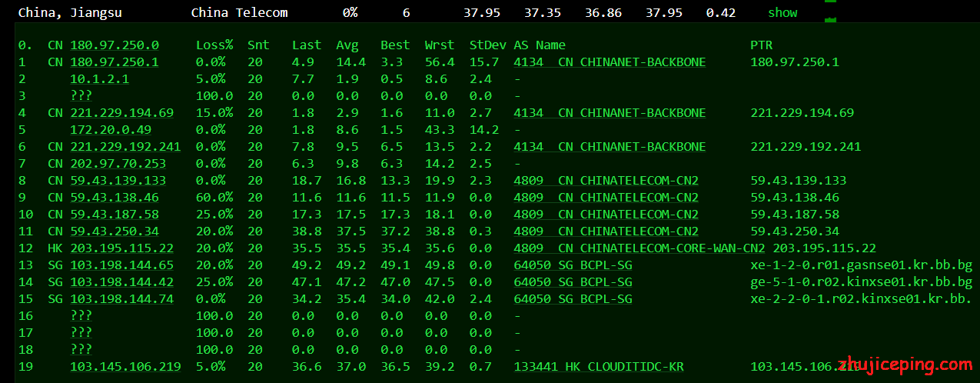
Task: Open the 180.97.250.0 host link in row 0
Action: (x=115, y=45)
